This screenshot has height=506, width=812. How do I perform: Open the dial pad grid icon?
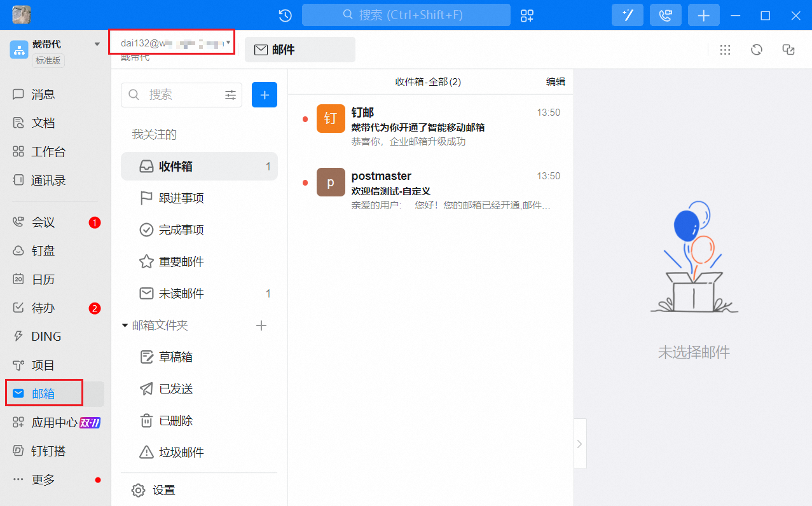pos(725,50)
